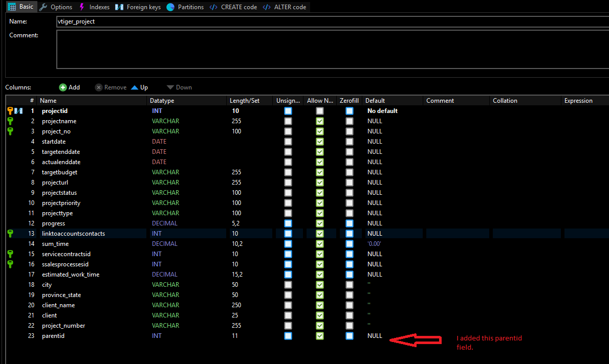Screen dimensions: 609x364
Task: Click the Remove x icon
Action: coord(99,87)
